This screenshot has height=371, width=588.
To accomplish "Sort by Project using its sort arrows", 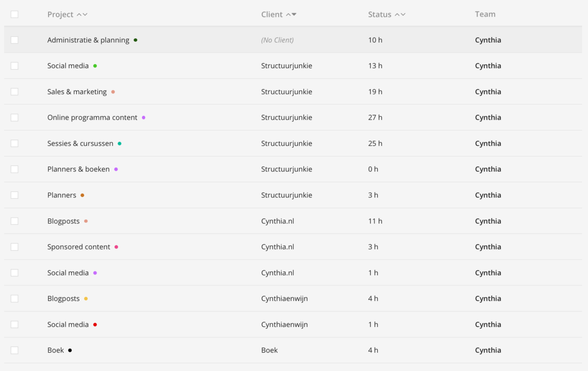I will click(x=82, y=15).
